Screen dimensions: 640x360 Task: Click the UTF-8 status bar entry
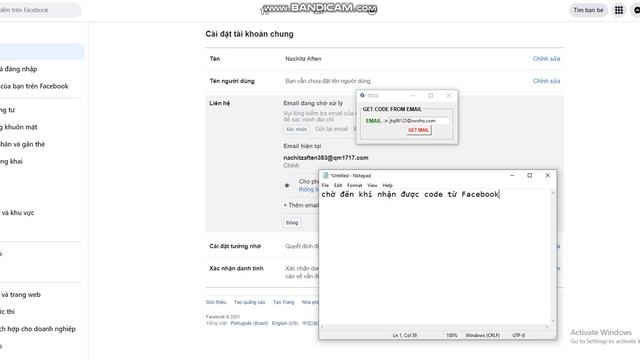point(518,335)
